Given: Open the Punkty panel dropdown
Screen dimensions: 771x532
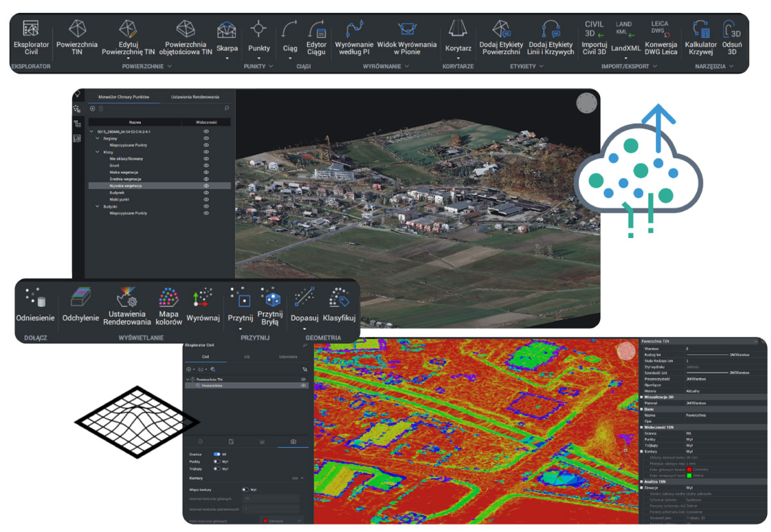Looking at the screenshot, I should click(x=270, y=66).
